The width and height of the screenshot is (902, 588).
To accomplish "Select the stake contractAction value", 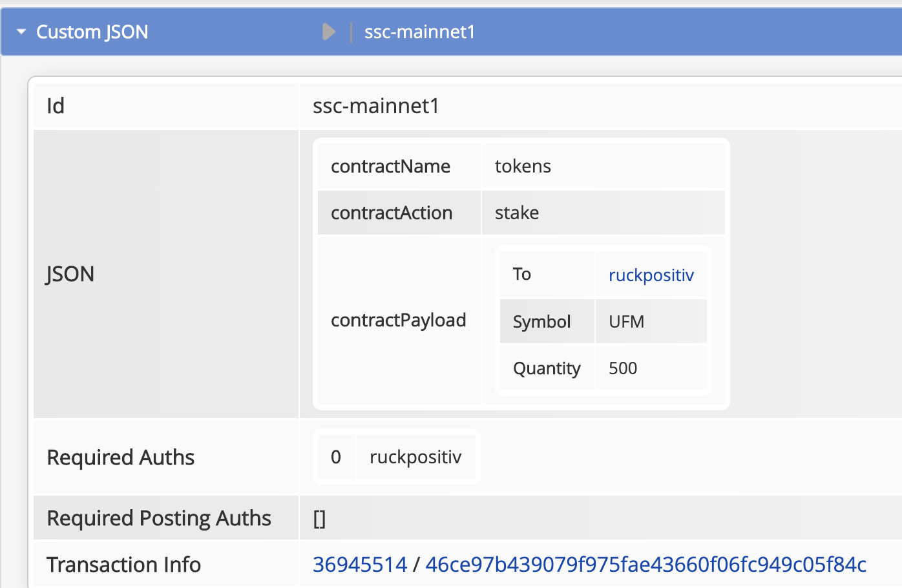I will (x=516, y=213).
